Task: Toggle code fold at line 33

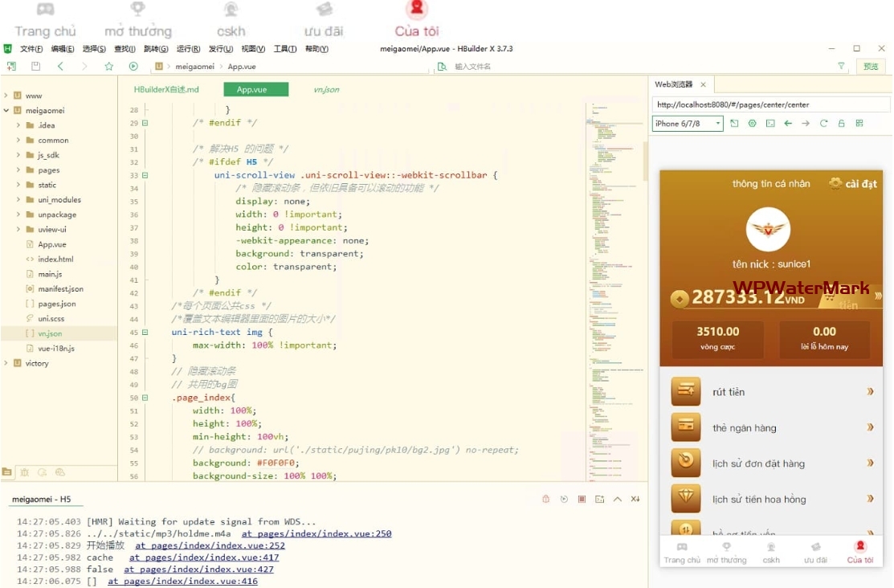Action: (x=145, y=175)
